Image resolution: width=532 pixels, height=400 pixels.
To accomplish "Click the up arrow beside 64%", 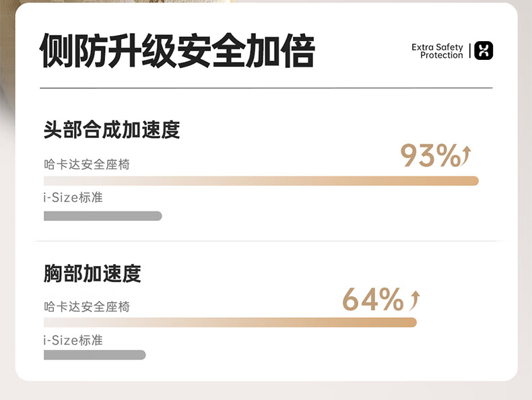I will click(415, 300).
